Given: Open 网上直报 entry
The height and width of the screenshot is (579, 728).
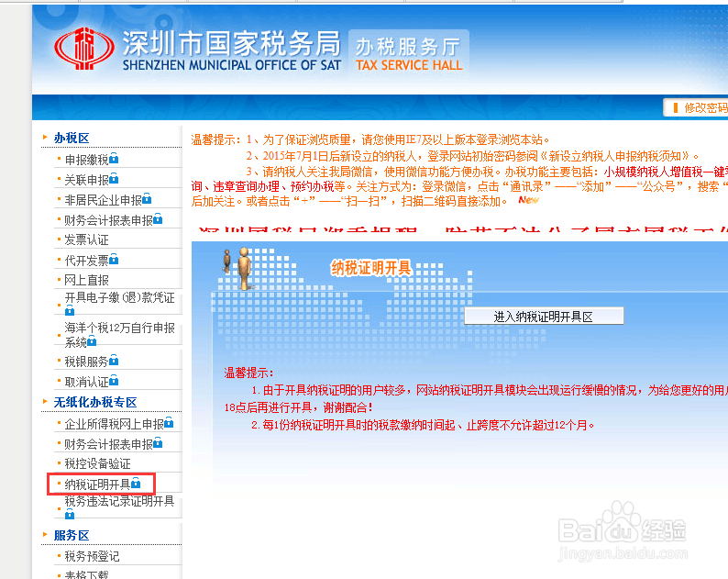Looking at the screenshot, I should point(86,280).
